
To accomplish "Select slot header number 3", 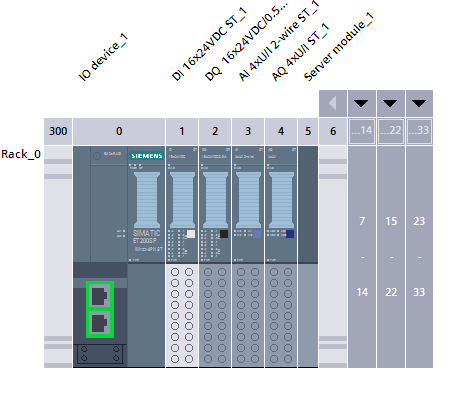I will (x=248, y=131).
